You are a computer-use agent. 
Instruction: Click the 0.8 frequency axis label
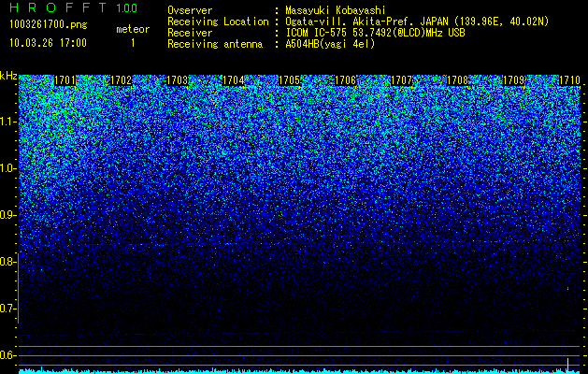tap(8, 262)
